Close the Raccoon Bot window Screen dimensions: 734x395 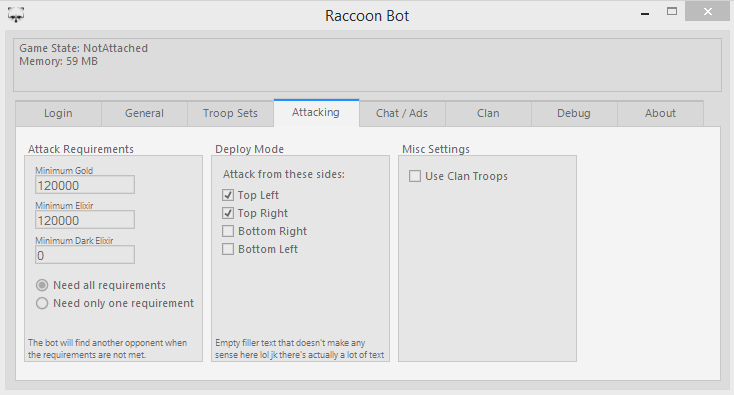707,11
